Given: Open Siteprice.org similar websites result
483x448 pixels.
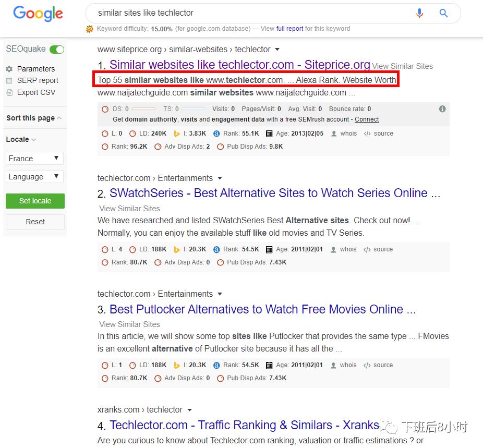Looking at the screenshot, I should pos(239,65).
